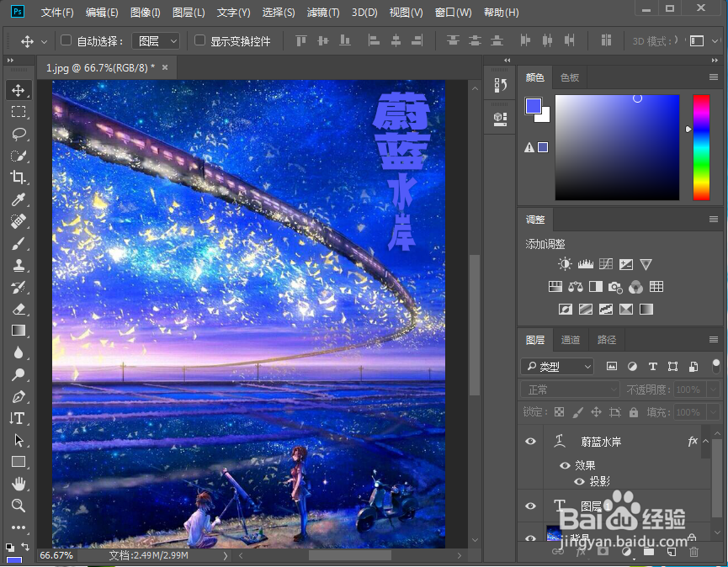Open the 不透明度 opacity dropdown arrow
Screen dimensions: 728x567
pos(713,389)
